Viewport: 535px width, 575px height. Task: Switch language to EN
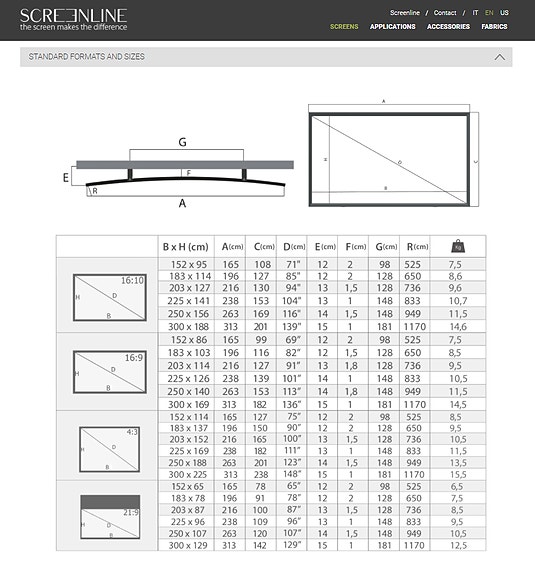[x=489, y=13]
